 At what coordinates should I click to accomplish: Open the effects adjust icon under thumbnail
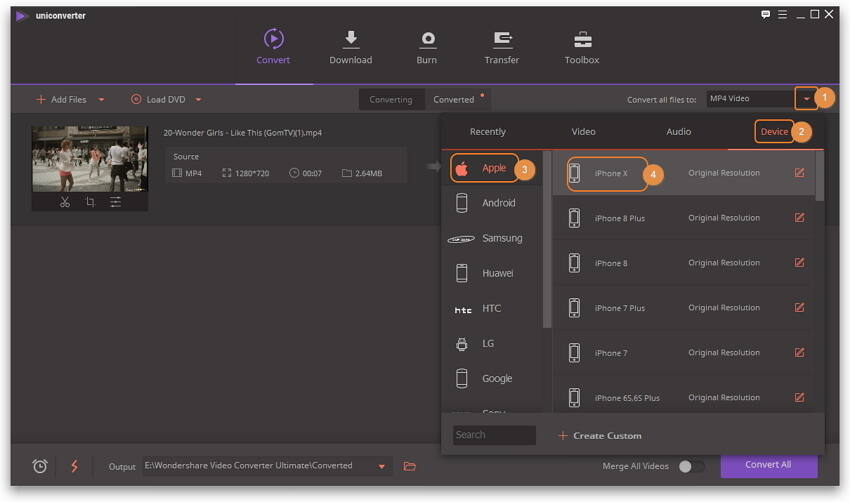115,202
